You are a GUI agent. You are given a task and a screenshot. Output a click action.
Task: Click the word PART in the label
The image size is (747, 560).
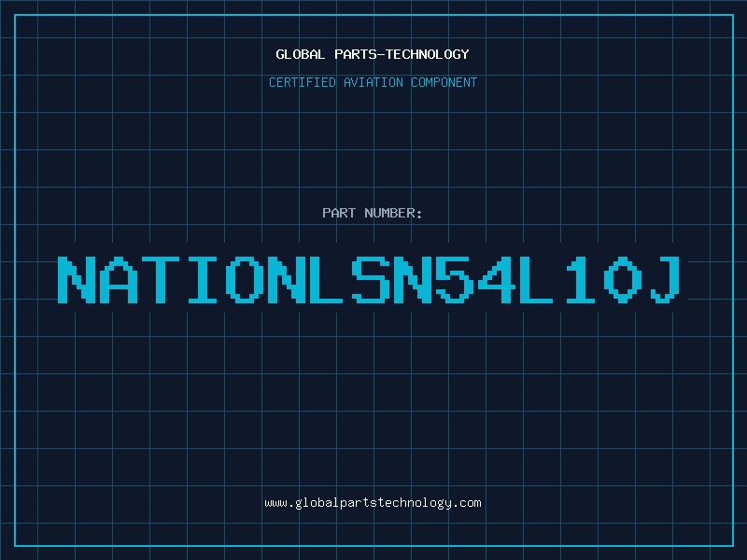(339, 213)
